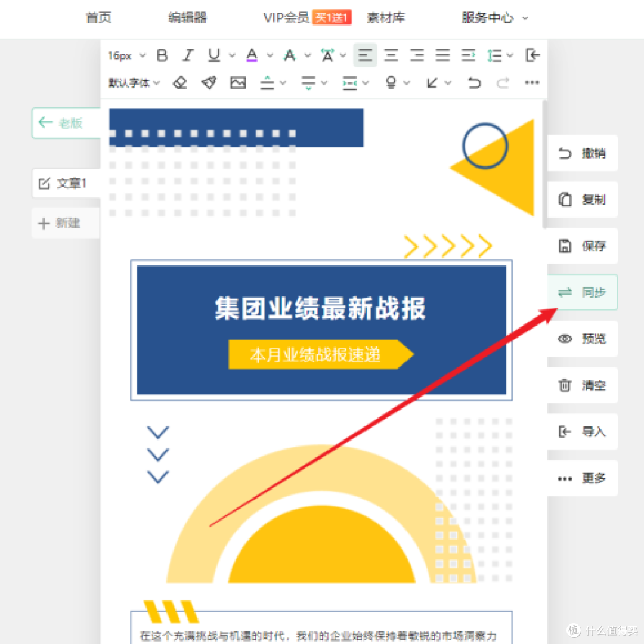
Task: Click the 同步 sync button
Action: (x=583, y=292)
